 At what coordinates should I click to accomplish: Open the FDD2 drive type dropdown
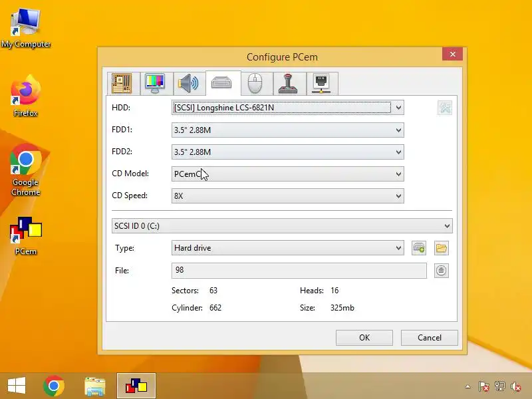(288, 152)
